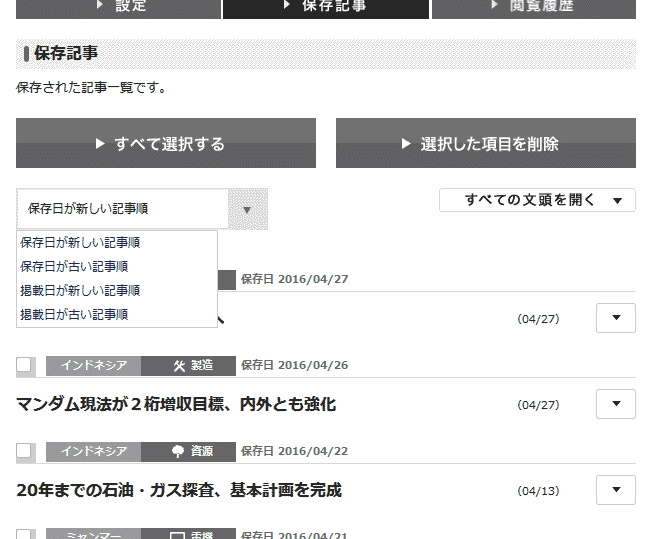Viewport: 650px width, 539px height.
Task: Choose 掲載日が新しい記事順 sort option
Action: (x=80, y=290)
